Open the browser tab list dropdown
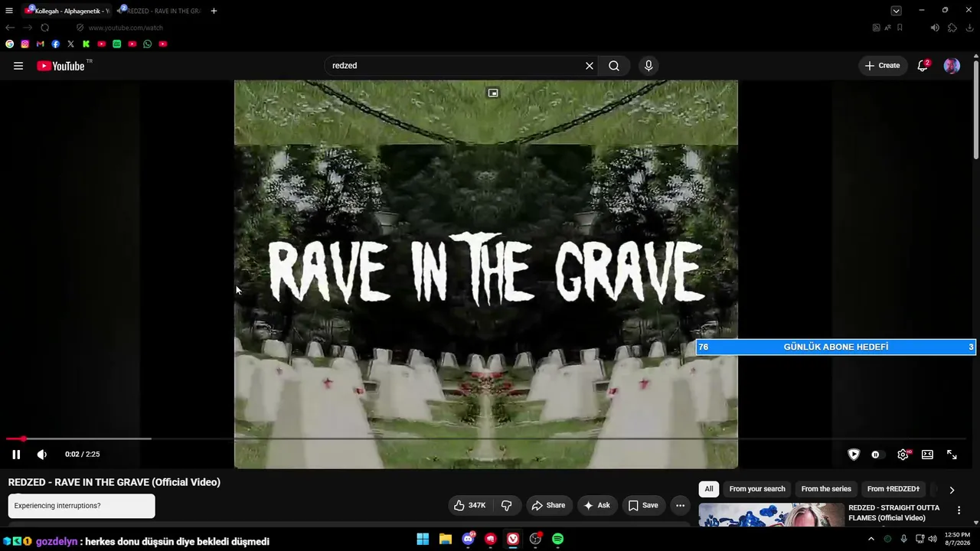Viewport: 980px width, 551px height. tap(896, 11)
